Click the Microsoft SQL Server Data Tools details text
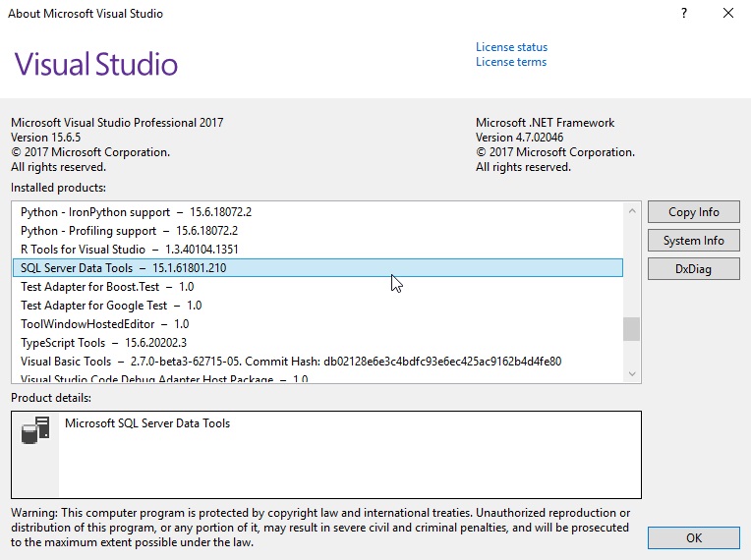Screen dimensions: 751x560 (x=147, y=423)
